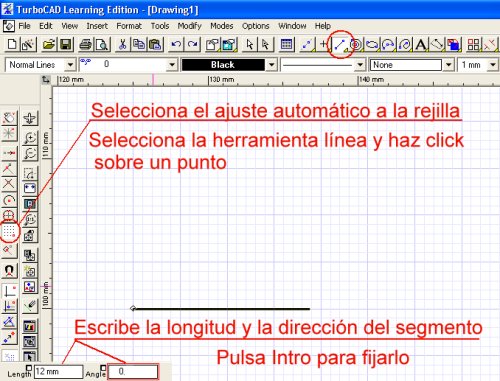
Task: Click the Save floppy disk icon
Action: tap(66, 44)
